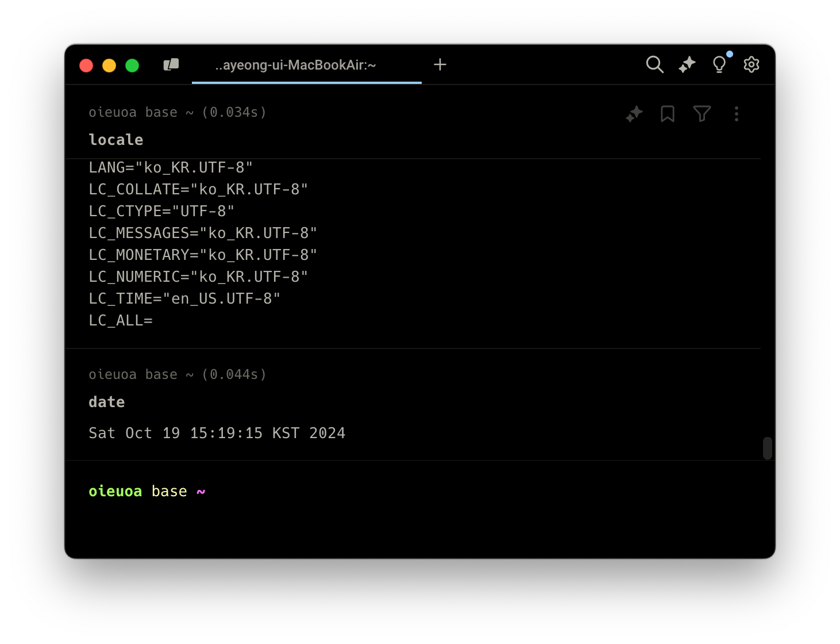This screenshot has width=840, height=644.
Task: Click the green oieuoa prompt username
Action: tap(115, 491)
